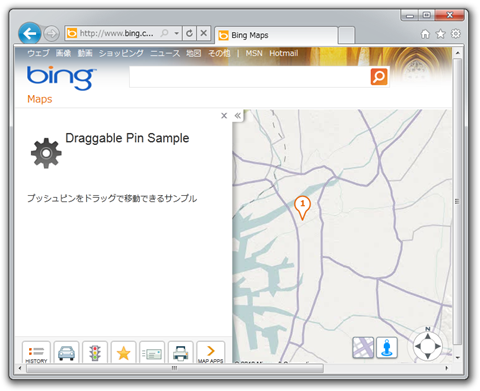
Task: Click the プッシュピンをドラッグで移動できるサンプル description
Action: point(112,198)
